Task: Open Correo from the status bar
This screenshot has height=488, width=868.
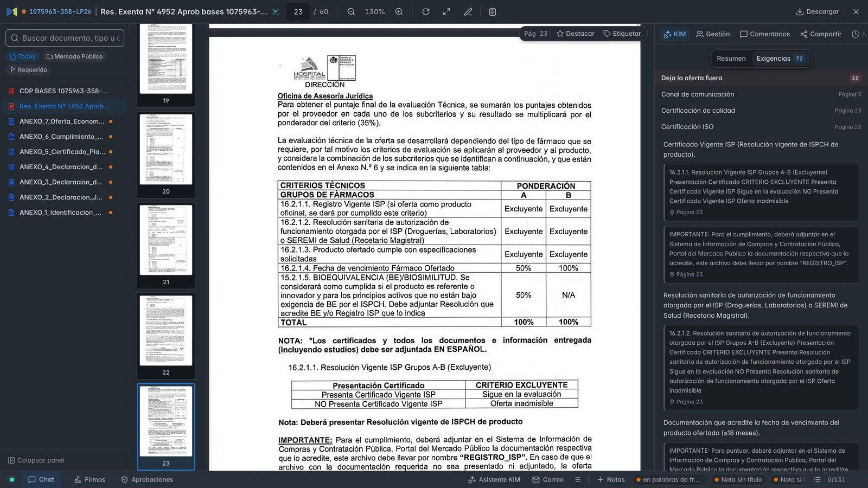Action: pyautogui.click(x=548, y=479)
